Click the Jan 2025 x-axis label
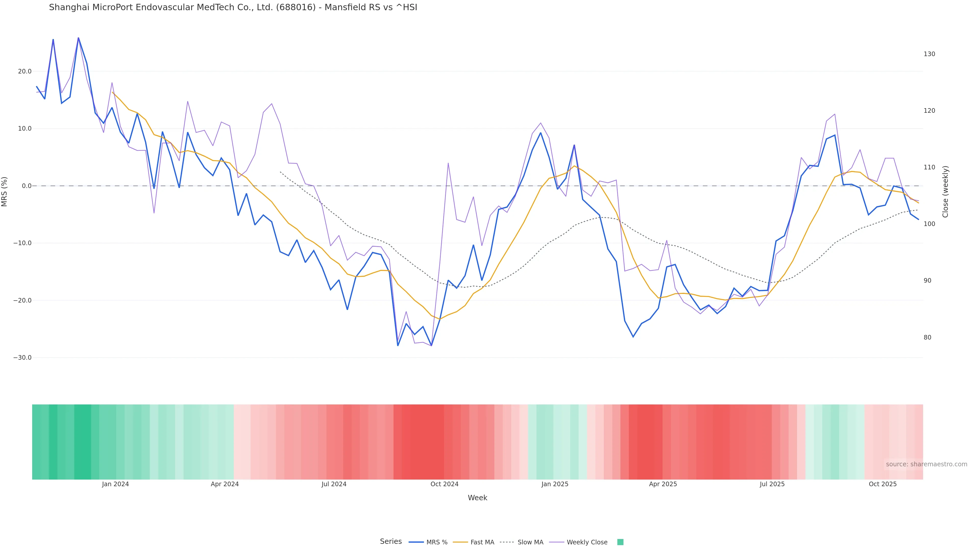Screen dimensions: 980x551 (x=555, y=484)
